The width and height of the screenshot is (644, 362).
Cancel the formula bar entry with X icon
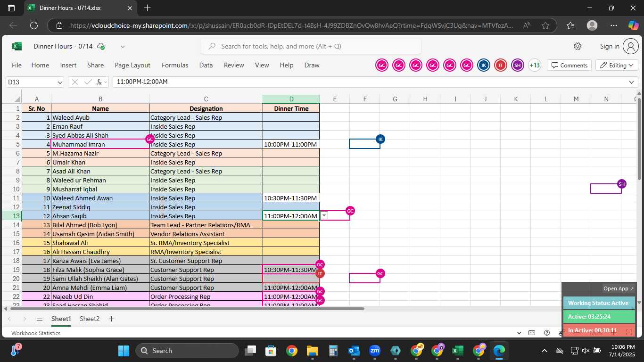point(74,82)
